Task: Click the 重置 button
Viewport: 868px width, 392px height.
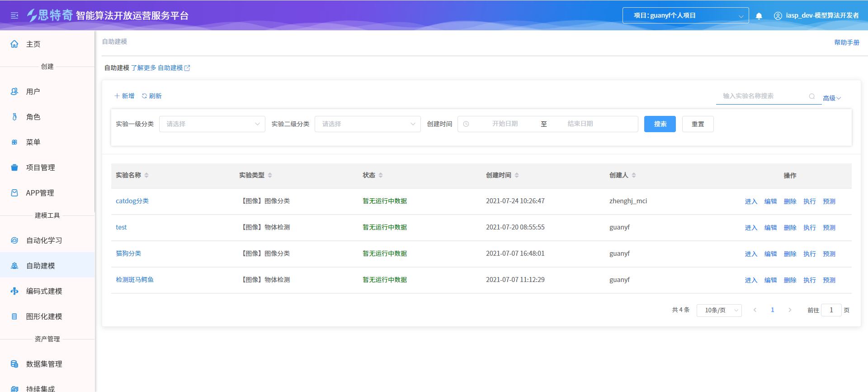Action: [x=698, y=124]
